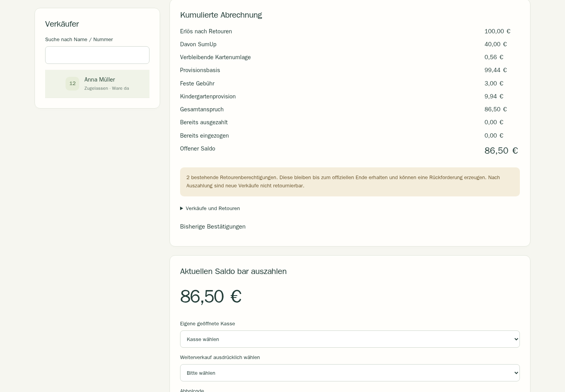This screenshot has width=565, height=392.
Task: Click the seller name search field
Action: (97, 55)
